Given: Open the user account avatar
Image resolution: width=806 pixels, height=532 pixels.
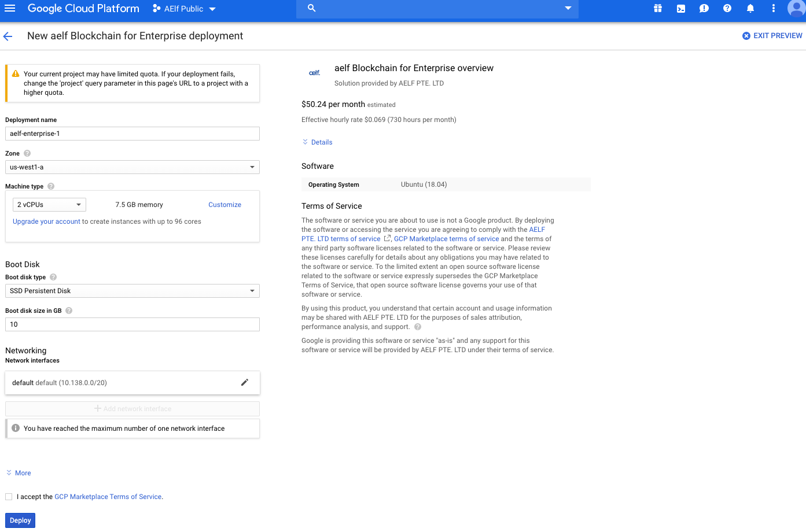Looking at the screenshot, I should 797,8.
